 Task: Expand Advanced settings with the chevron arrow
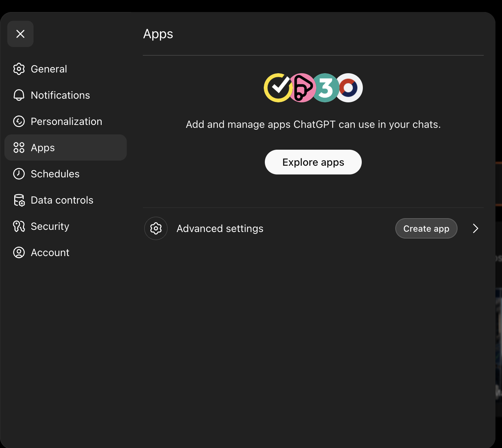pyautogui.click(x=475, y=228)
